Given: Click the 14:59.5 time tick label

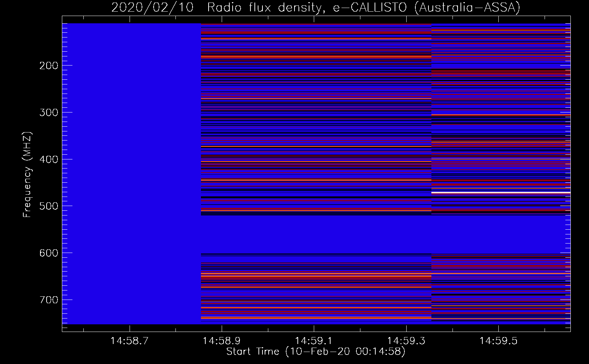Looking at the screenshot, I should point(498,341).
